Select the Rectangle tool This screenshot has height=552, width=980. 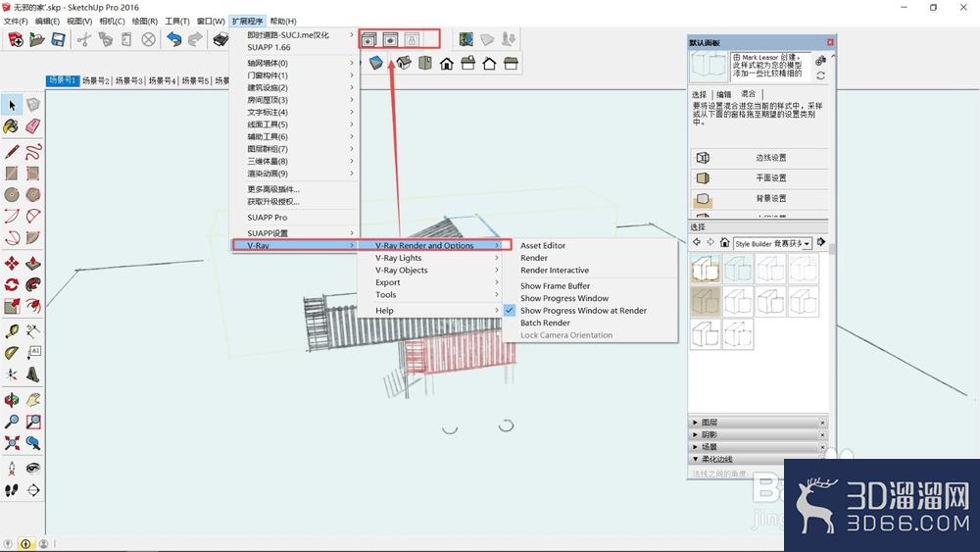click(x=11, y=174)
